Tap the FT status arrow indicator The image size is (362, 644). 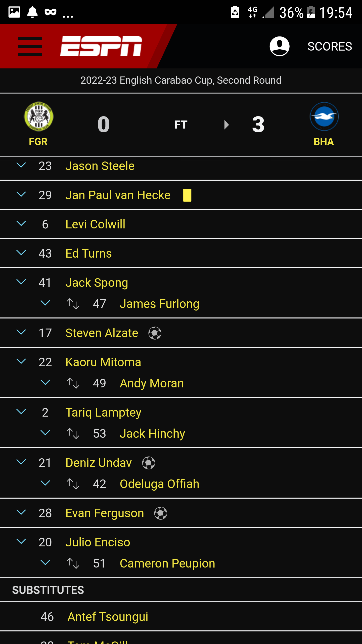(x=227, y=125)
